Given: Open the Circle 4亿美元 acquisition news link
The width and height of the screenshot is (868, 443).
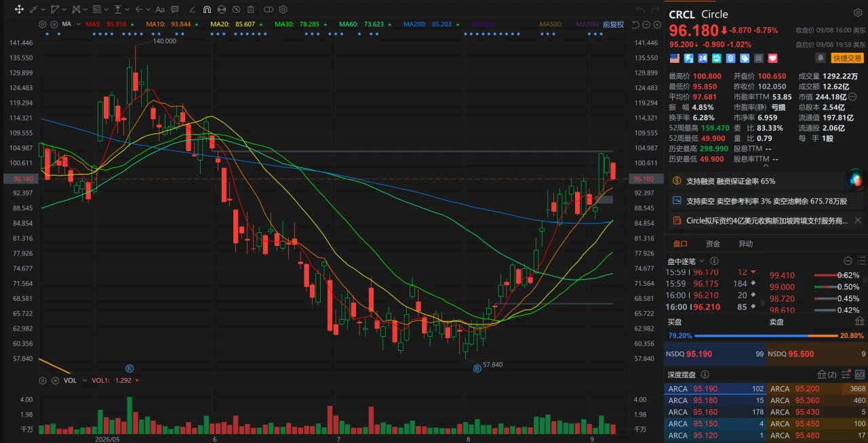Looking at the screenshot, I should (767, 220).
